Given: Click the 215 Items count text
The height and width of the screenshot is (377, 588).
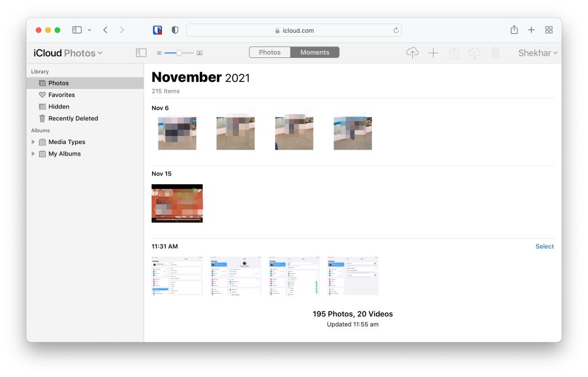Looking at the screenshot, I should click(x=166, y=91).
